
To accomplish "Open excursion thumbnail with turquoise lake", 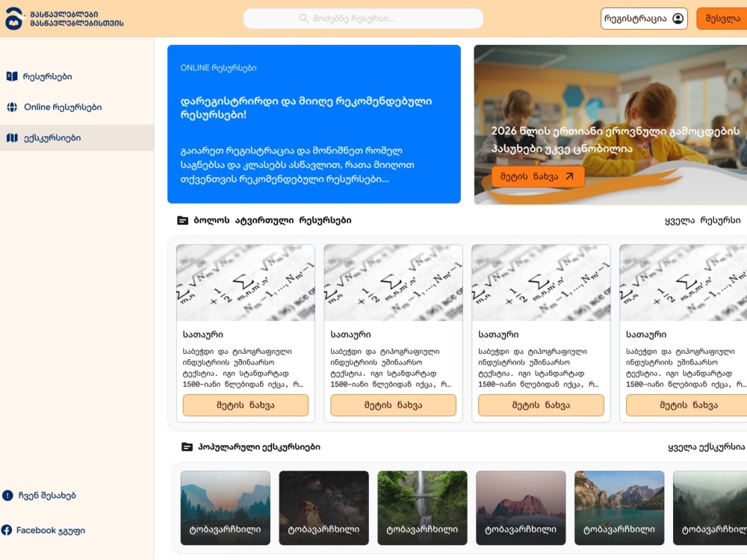I will pyautogui.click(x=619, y=508).
